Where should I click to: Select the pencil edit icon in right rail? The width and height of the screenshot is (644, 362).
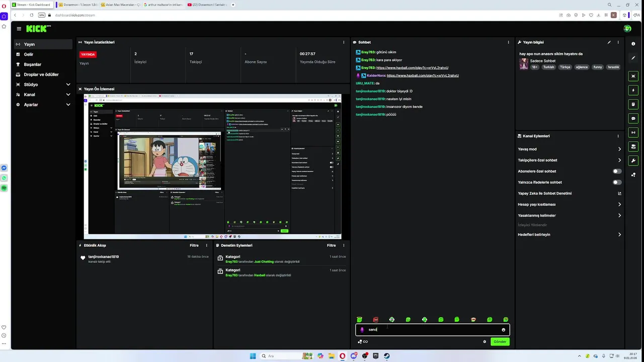coord(633,58)
